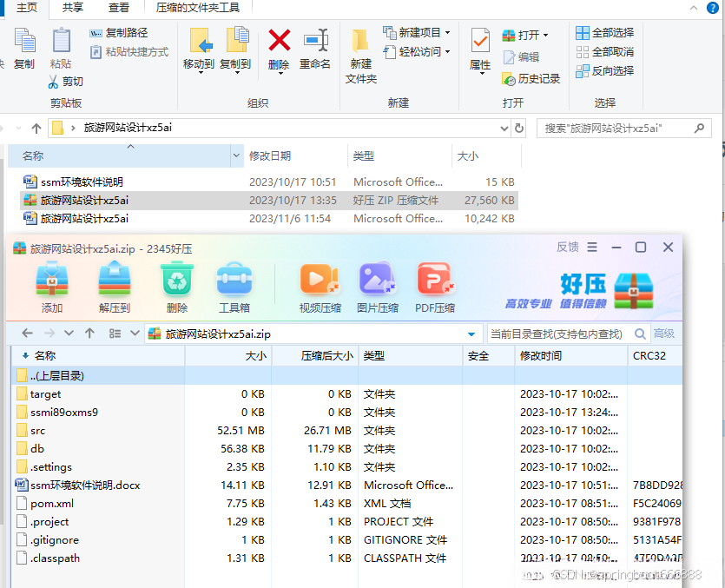This screenshot has height=588, width=725.
Task: Select ..(上层目录) row in archive
Action: coord(346,376)
